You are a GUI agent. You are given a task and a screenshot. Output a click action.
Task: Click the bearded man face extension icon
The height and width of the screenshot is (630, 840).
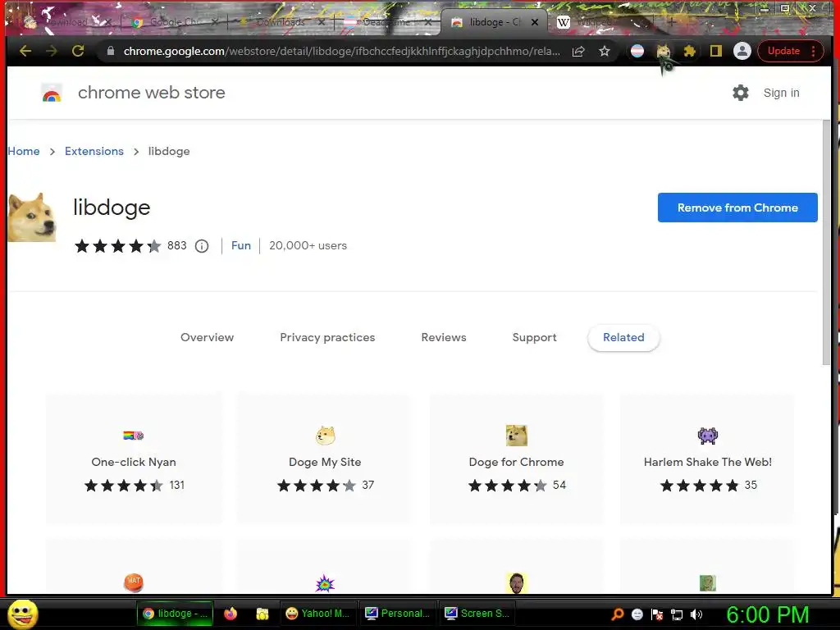pos(517,583)
